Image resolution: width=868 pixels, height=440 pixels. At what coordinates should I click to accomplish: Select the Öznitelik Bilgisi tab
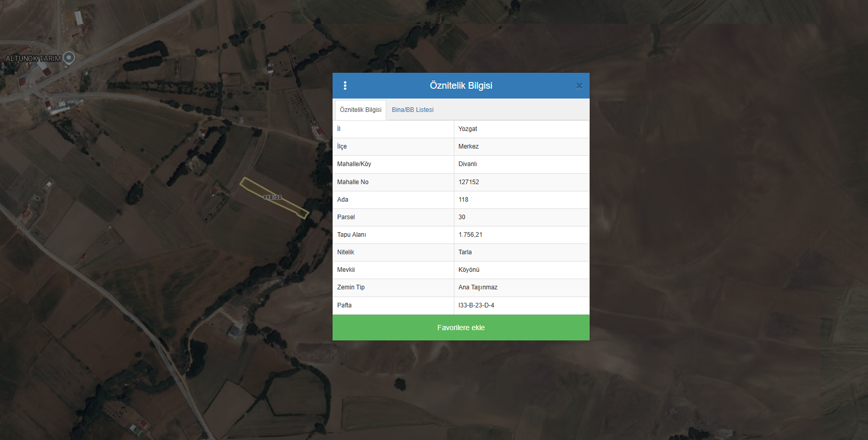[x=360, y=110]
